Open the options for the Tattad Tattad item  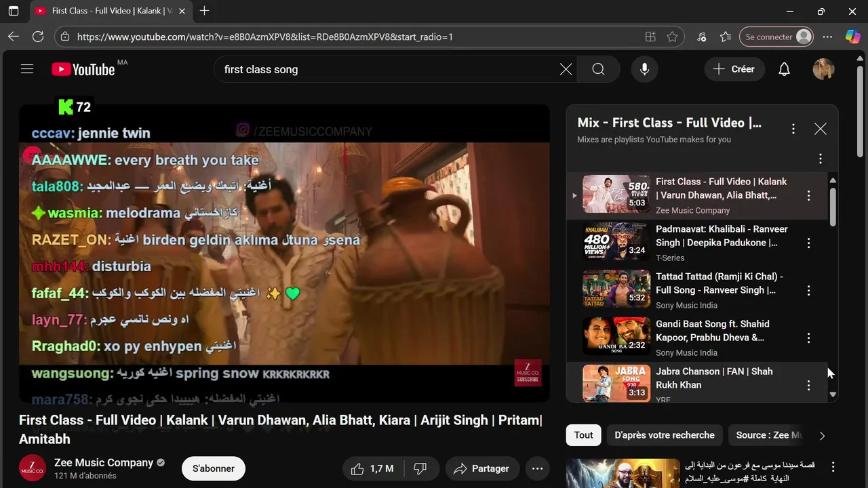coord(808,291)
